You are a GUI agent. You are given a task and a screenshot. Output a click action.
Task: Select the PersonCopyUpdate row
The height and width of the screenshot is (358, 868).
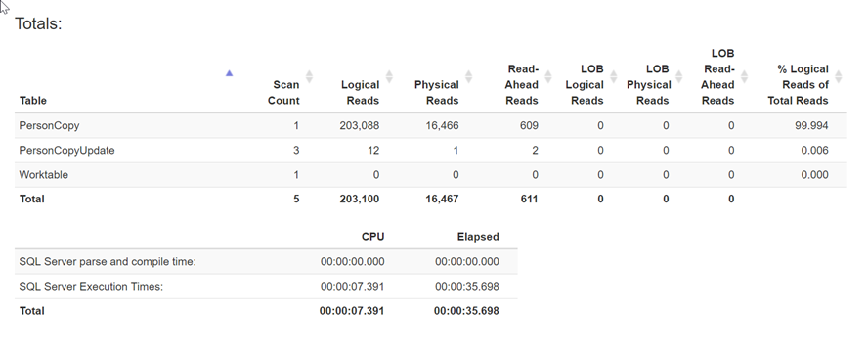click(431, 151)
